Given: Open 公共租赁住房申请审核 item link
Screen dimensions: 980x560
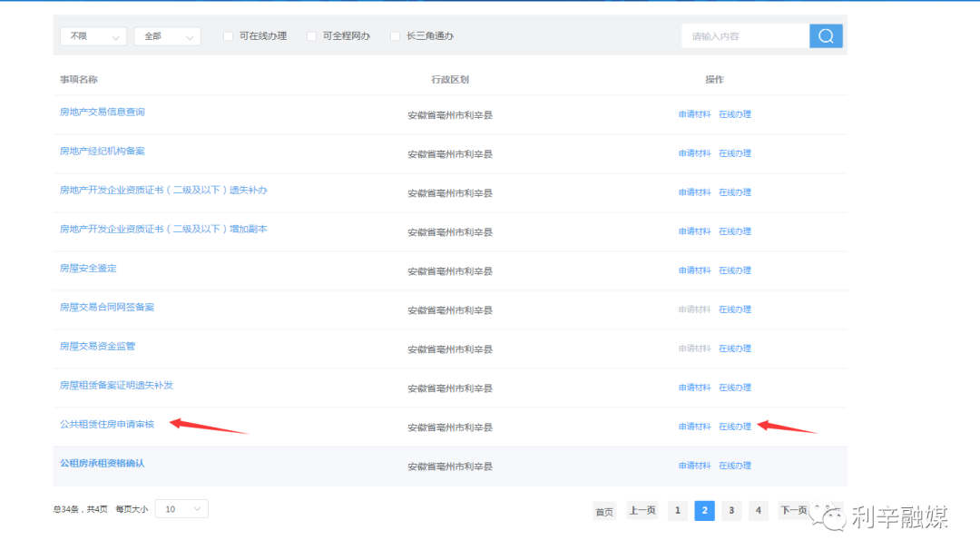Looking at the screenshot, I should tap(107, 424).
